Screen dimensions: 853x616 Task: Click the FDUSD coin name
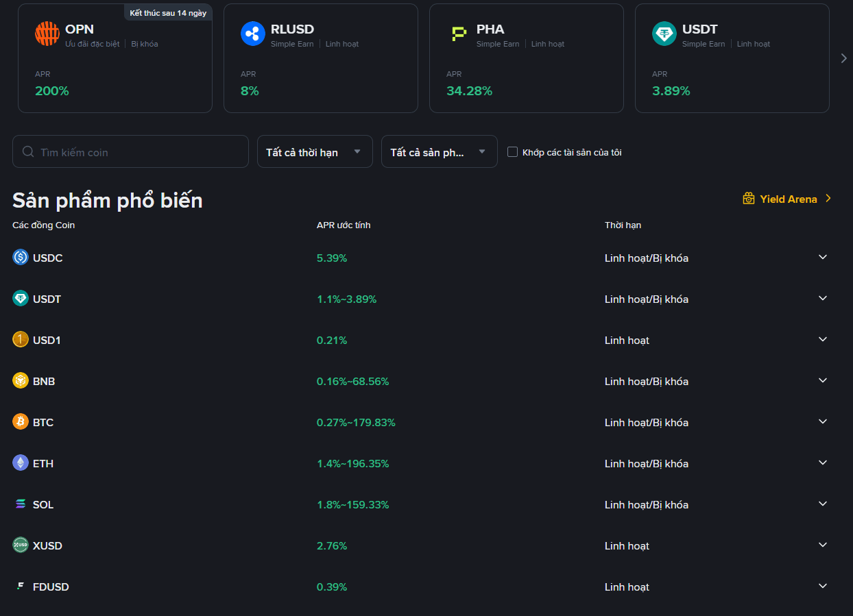pyautogui.click(x=51, y=587)
